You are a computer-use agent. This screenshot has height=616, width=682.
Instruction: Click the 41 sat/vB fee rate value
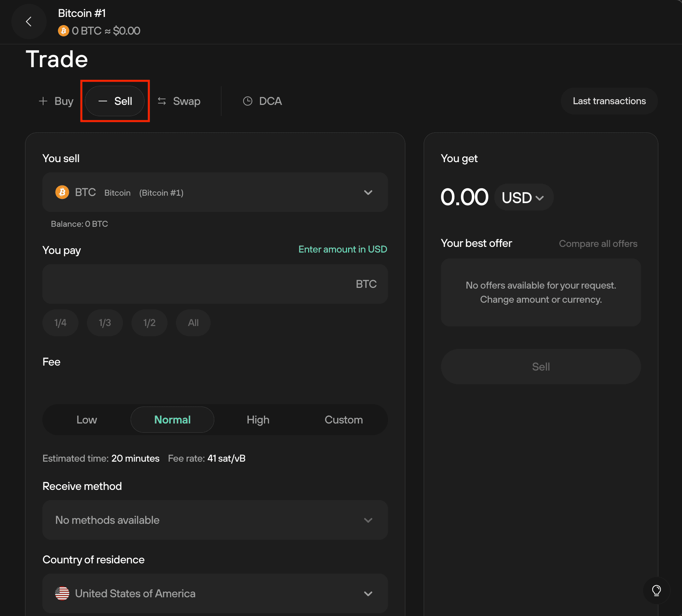[x=227, y=458]
